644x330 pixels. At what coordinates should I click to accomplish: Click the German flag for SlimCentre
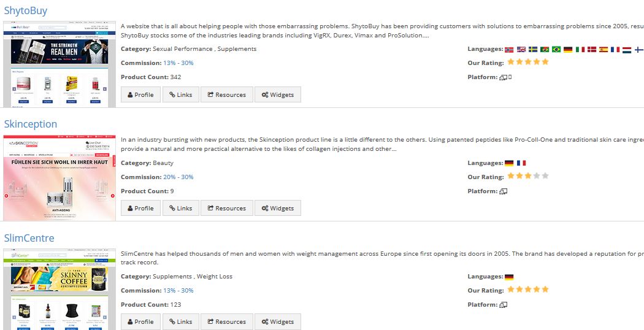(x=509, y=277)
